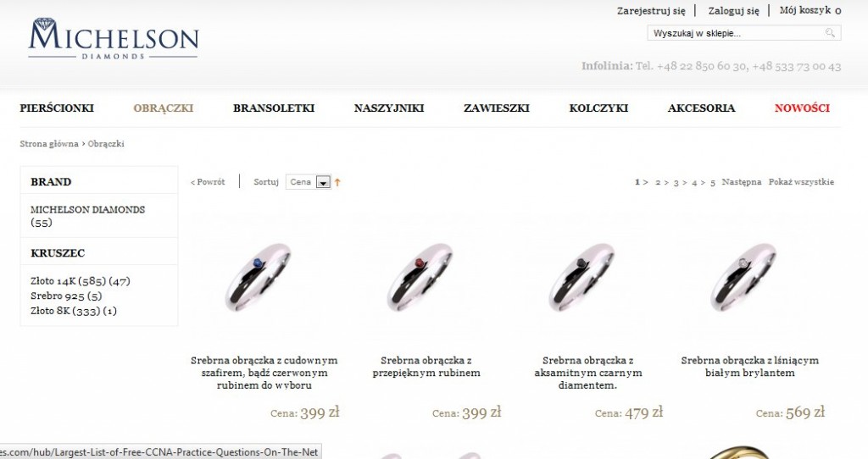The image size is (868, 459).
Task: Click the Powrót back link
Action: [208, 182]
